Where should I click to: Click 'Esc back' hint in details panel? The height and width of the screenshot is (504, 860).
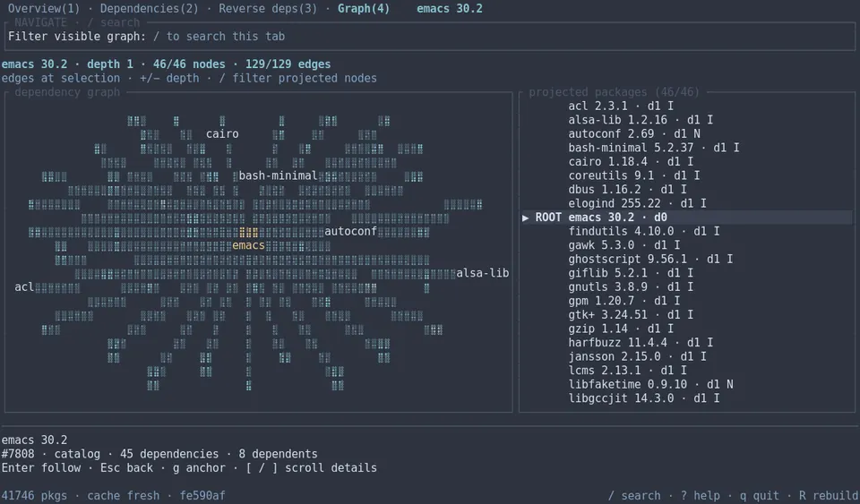coord(126,468)
